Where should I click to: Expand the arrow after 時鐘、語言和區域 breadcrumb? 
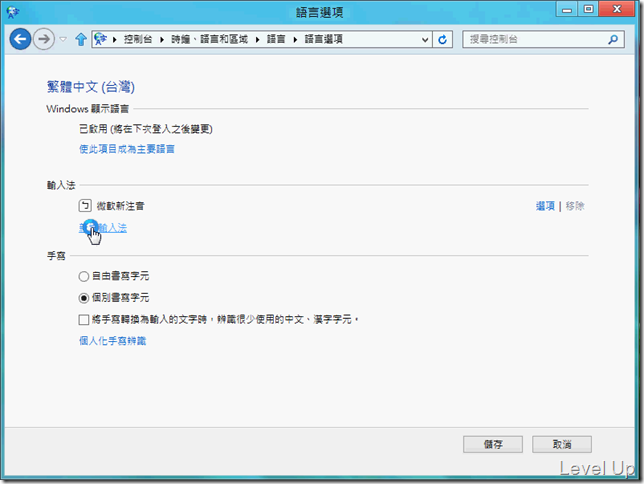point(258,39)
